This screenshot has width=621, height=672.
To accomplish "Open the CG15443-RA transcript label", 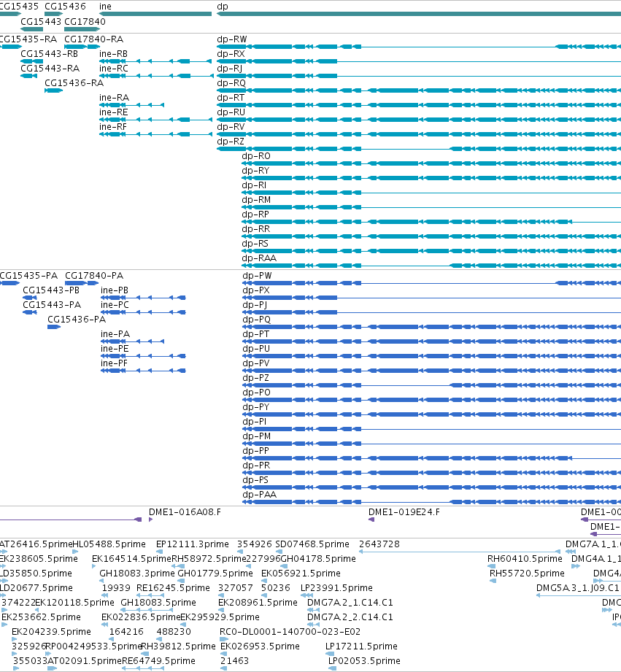I will point(50,68).
